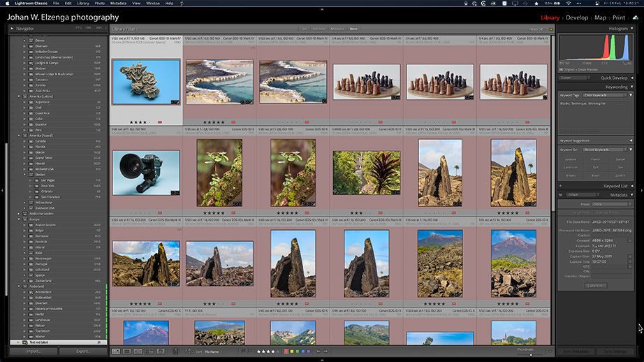Toggle the None filter in Library Filter

[x=354, y=29]
